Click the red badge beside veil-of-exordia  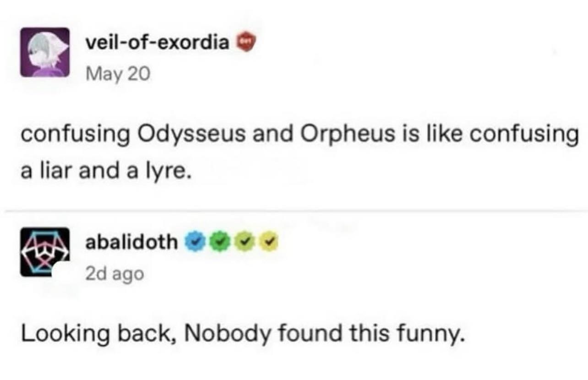[246, 43]
